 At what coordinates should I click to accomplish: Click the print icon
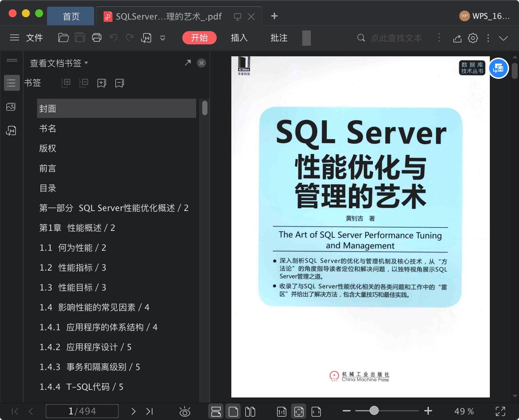pos(97,38)
